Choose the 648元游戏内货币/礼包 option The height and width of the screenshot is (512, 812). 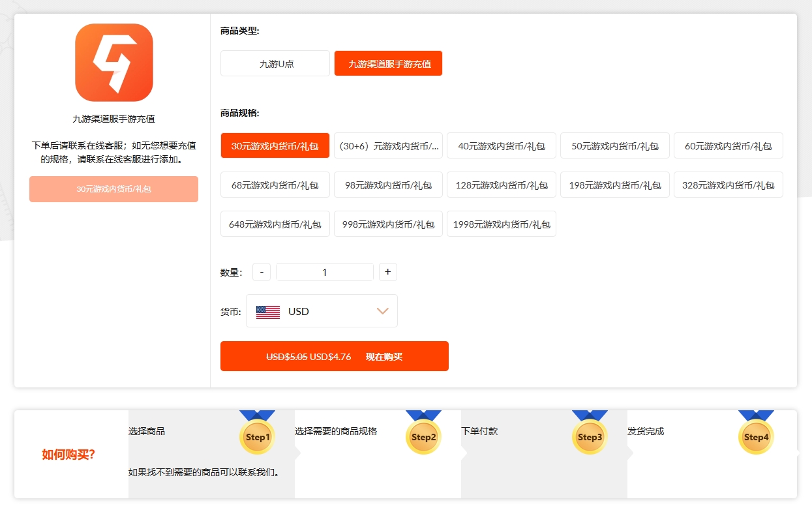(x=275, y=224)
